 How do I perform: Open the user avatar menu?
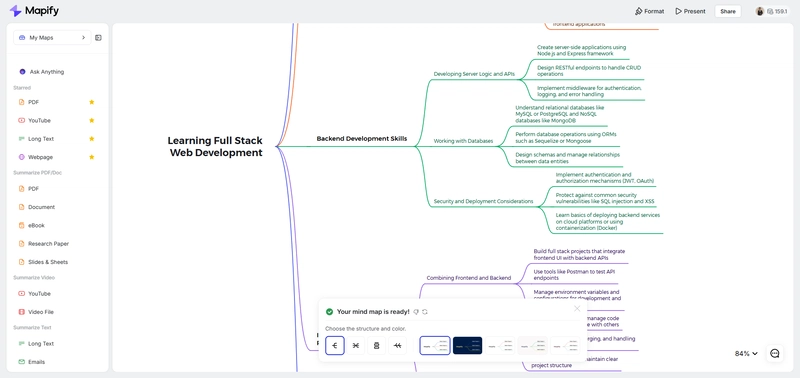[x=760, y=11]
